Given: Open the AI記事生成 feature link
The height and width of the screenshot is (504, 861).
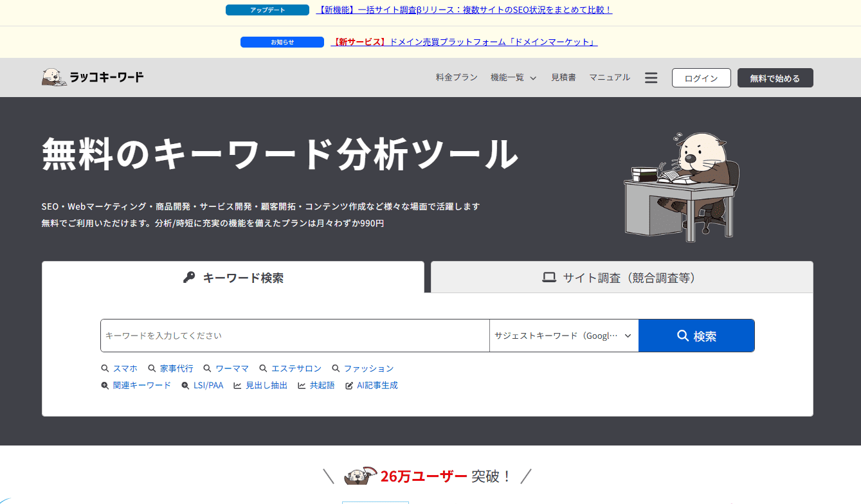Looking at the screenshot, I should tap(377, 386).
